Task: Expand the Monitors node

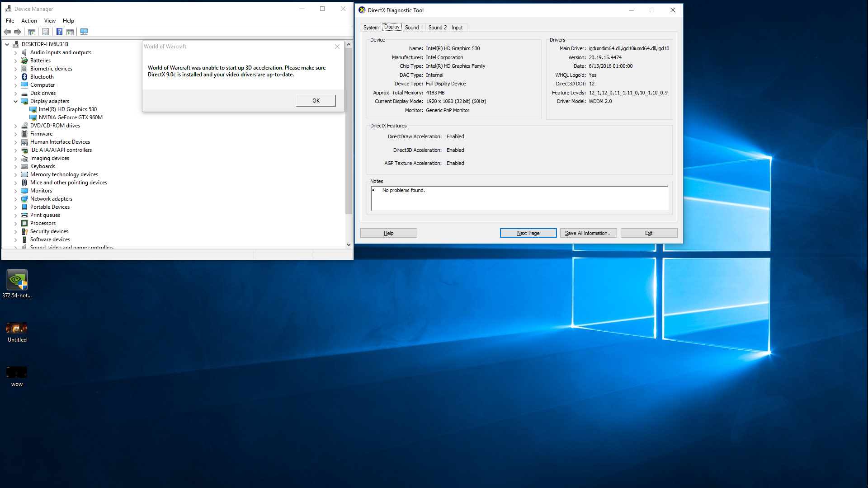Action: (15, 191)
